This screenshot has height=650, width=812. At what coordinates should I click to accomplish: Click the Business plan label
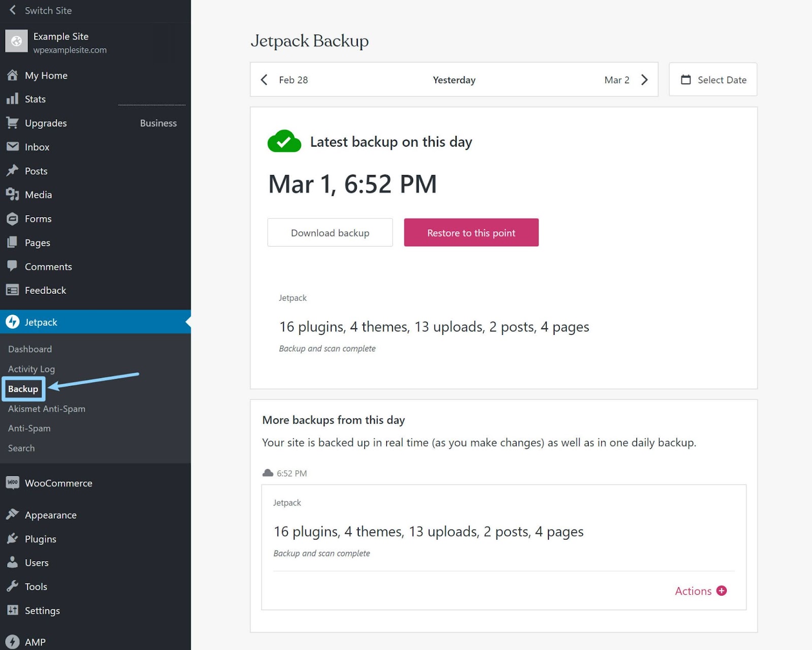pyautogui.click(x=158, y=123)
